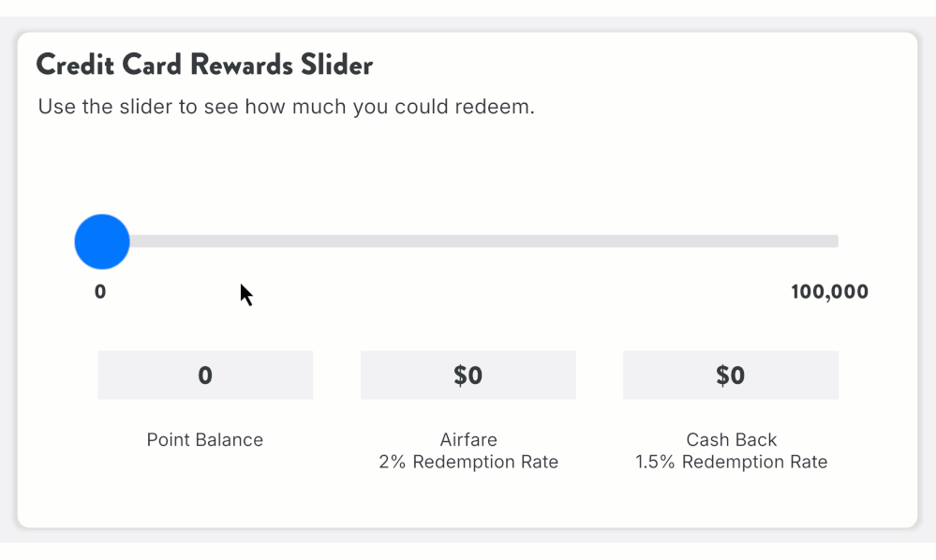Click the "100,000" maximum label

click(829, 292)
